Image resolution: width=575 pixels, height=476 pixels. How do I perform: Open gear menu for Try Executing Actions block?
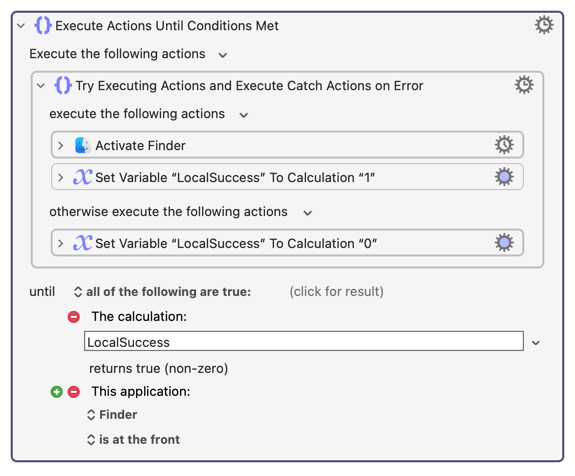[x=524, y=85]
